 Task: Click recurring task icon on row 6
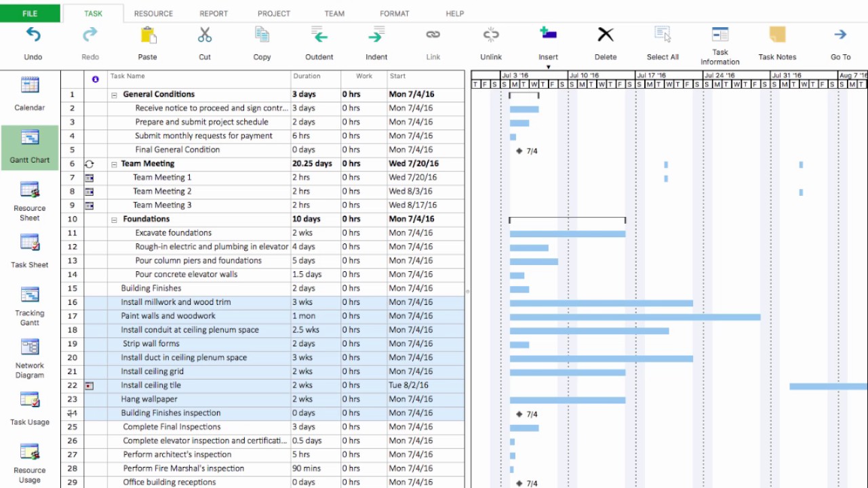[x=89, y=164]
